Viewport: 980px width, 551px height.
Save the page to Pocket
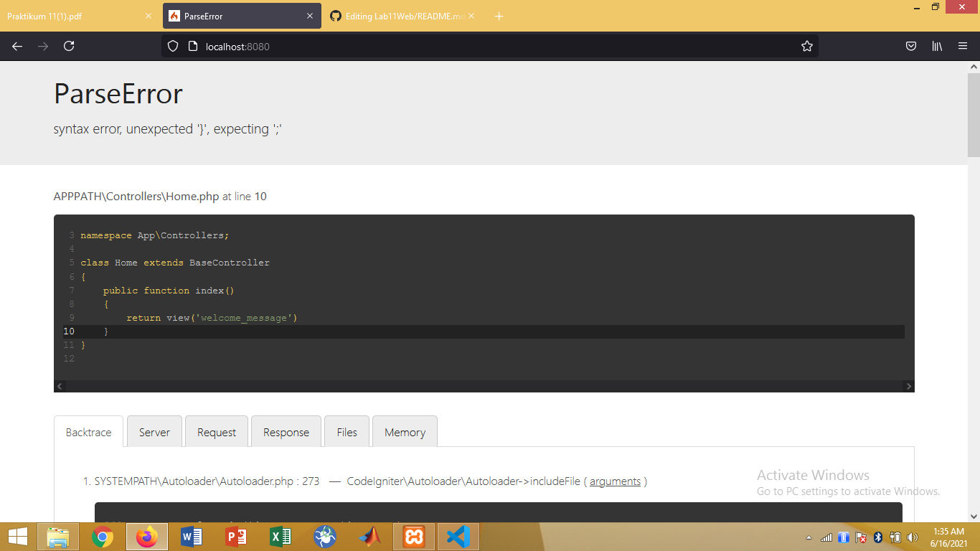910,46
